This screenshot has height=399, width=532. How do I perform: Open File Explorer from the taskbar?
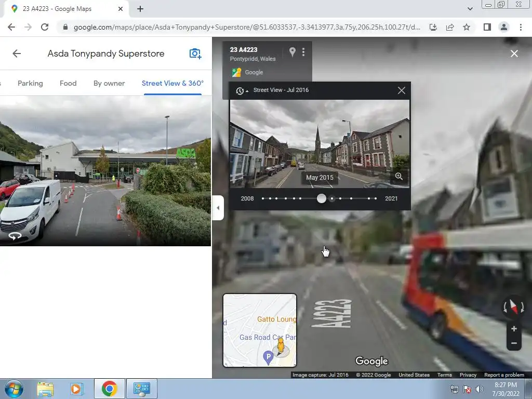pyautogui.click(x=45, y=389)
